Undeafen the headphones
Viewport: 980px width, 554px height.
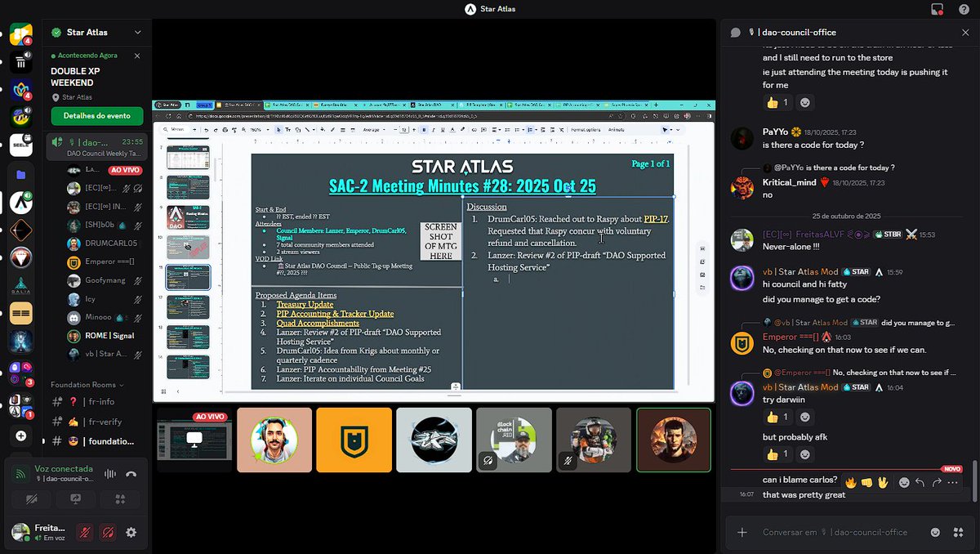coord(107,533)
